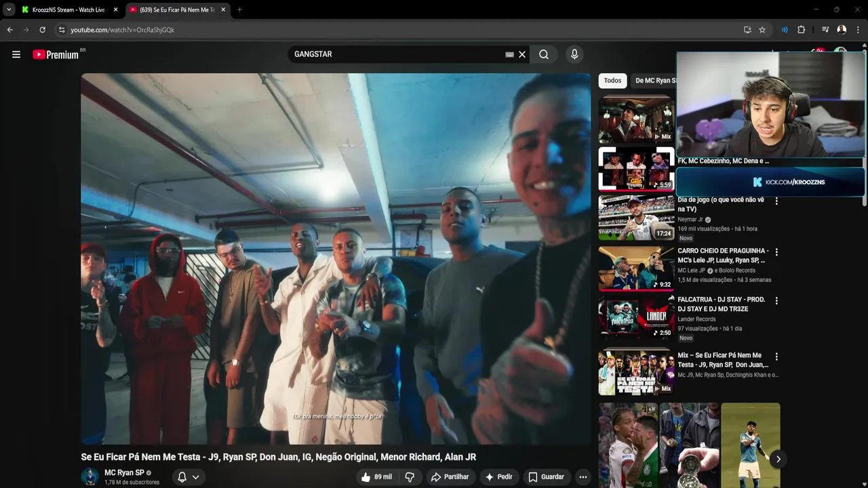Screen dimensions: 868x488
Task: Open the Extensions puzzle menu
Action: 801,30
